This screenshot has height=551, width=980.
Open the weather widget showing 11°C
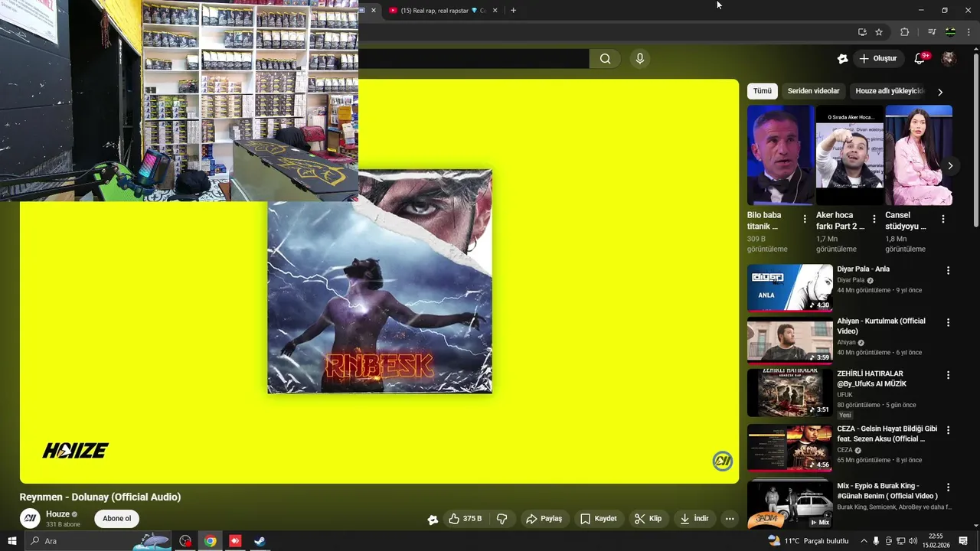[x=808, y=541]
